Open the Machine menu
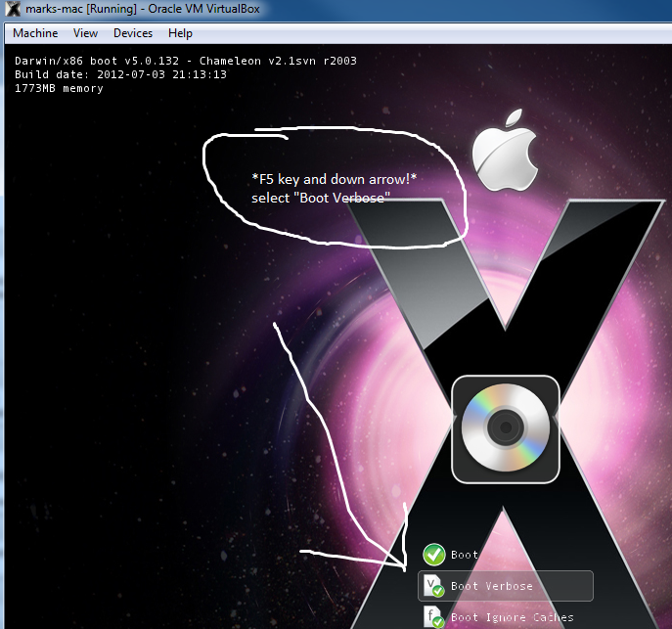 coord(35,33)
